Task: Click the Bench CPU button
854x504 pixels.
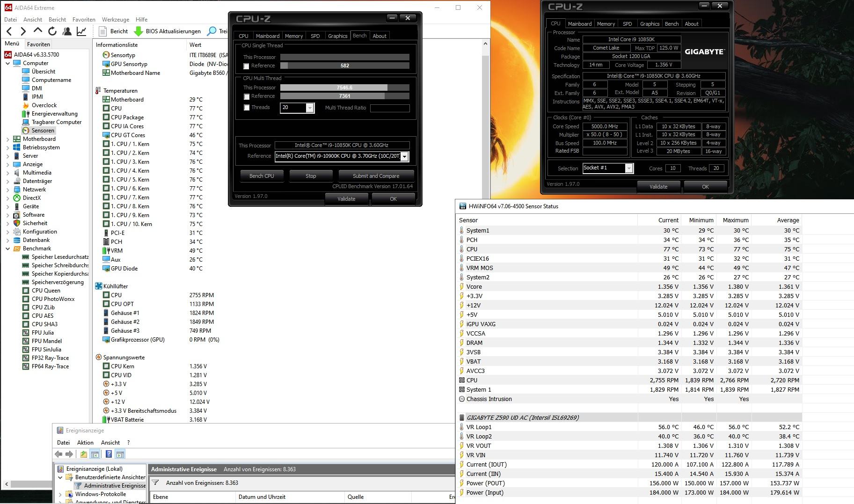Action: (x=262, y=176)
